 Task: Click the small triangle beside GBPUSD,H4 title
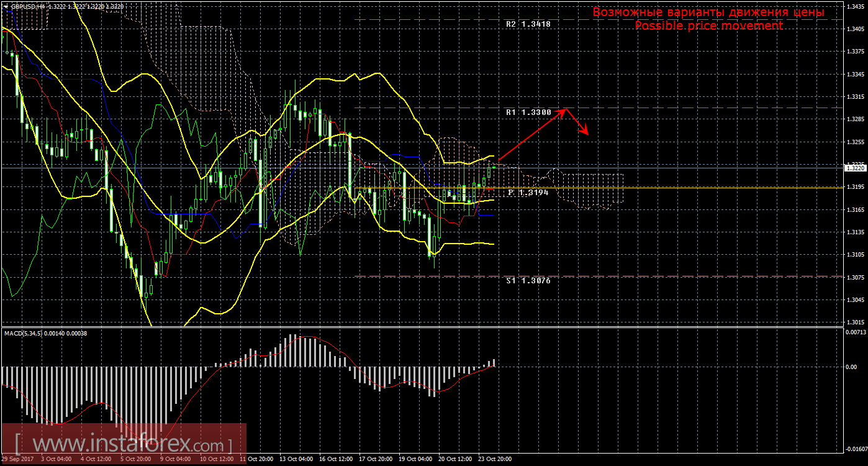pyautogui.click(x=6, y=6)
